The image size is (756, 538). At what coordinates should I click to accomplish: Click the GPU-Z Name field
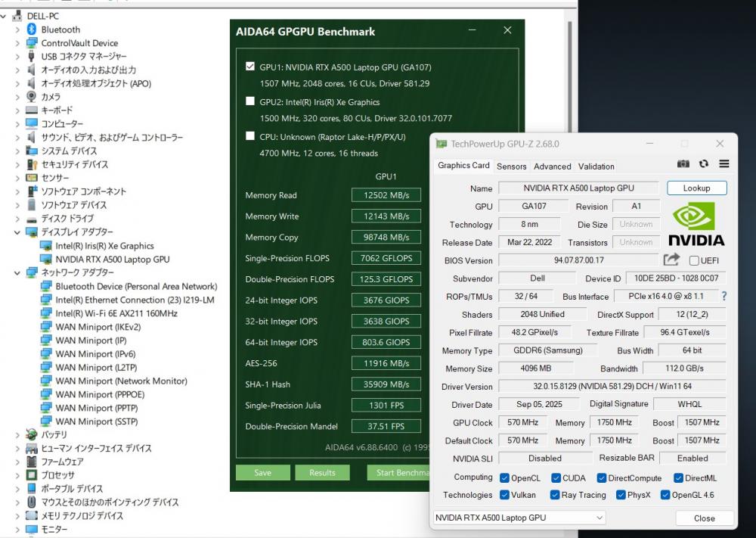click(578, 188)
